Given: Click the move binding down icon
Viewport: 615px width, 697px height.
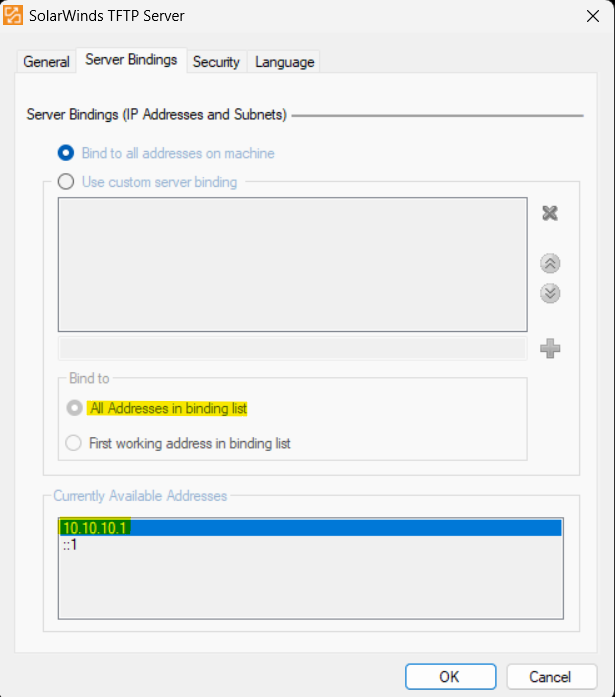Looking at the screenshot, I should 550,294.
